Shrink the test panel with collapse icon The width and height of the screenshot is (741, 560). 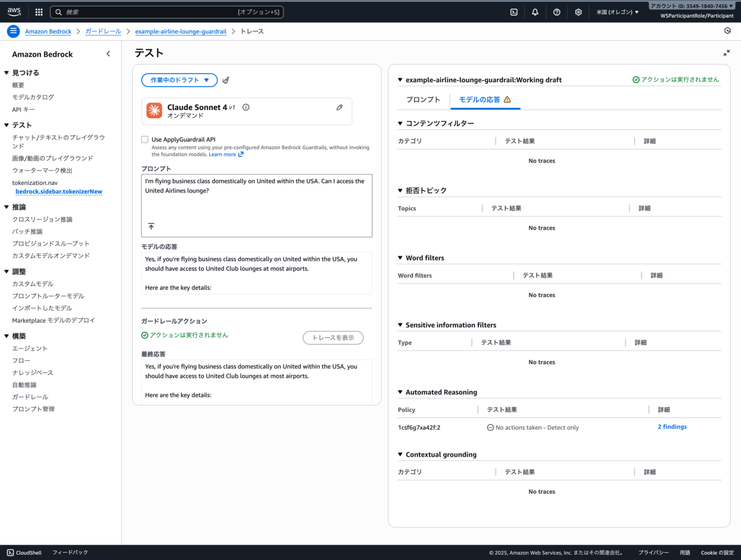(x=727, y=53)
